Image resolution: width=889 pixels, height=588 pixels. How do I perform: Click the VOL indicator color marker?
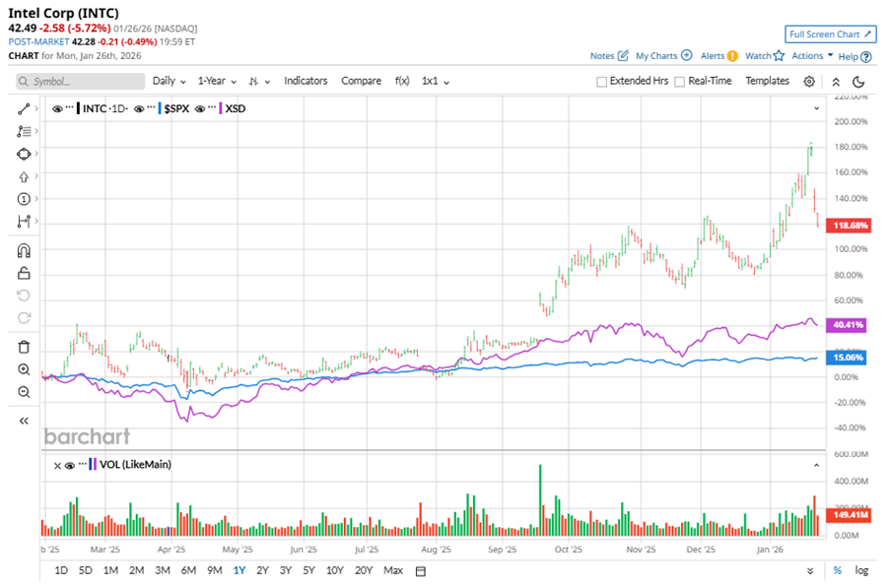[93, 465]
